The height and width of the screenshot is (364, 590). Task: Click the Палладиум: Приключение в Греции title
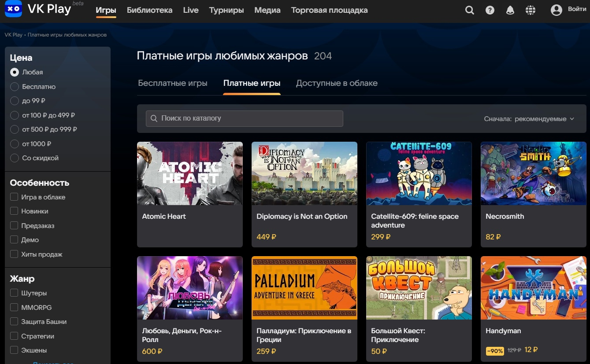tap(304, 335)
